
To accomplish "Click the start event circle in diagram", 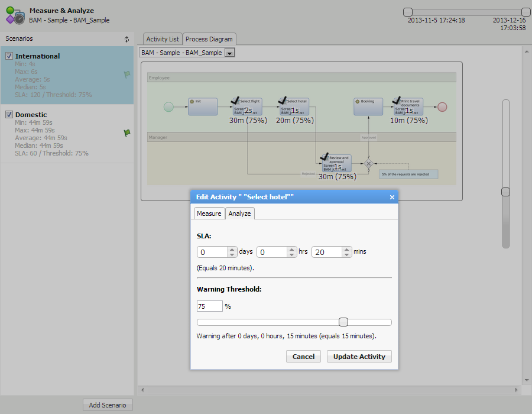I will [168, 107].
